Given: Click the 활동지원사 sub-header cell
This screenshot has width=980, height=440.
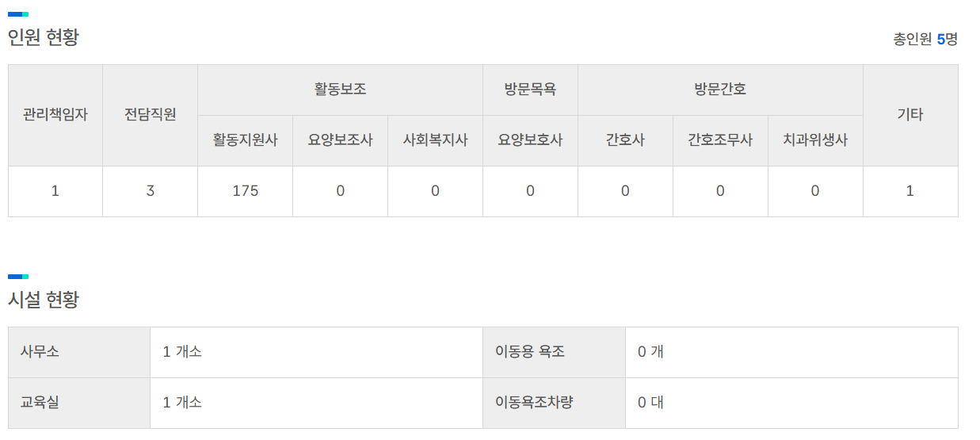Looking at the screenshot, I should tap(246, 140).
